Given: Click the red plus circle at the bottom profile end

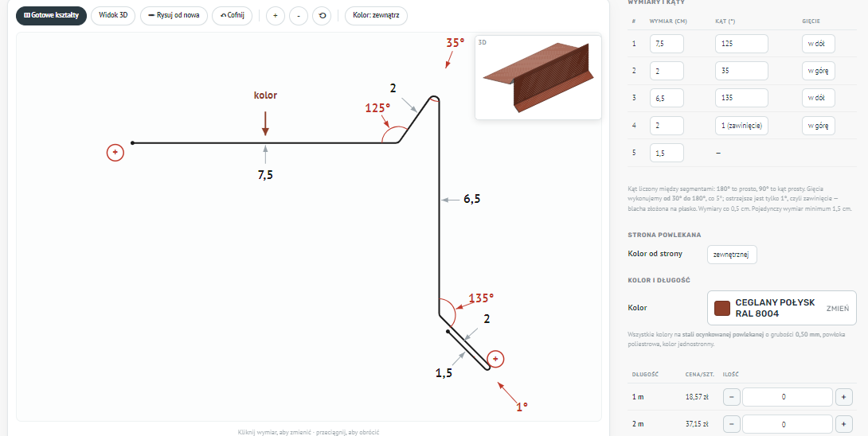Looking at the screenshot, I should [x=495, y=359].
